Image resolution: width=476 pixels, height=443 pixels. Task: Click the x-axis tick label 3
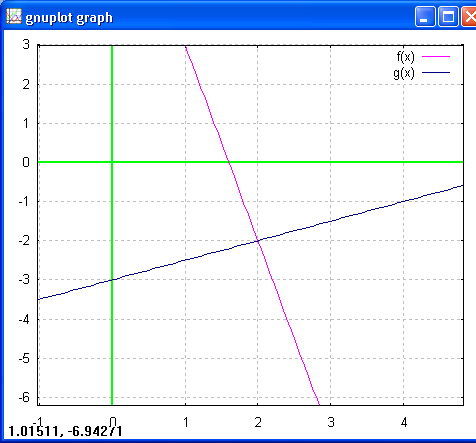[x=331, y=422]
